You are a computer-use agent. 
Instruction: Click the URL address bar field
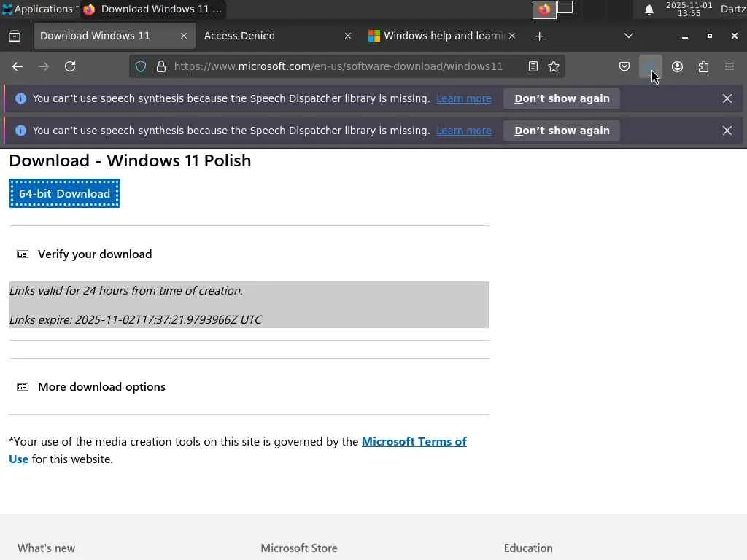click(338, 66)
